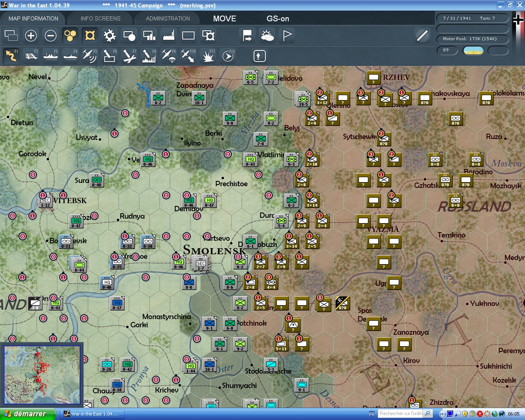The width and height of the screenshot is (525, 420).
Task: Select the SEC 1-12 unit at Vitebsk
Action: pyautogui.click(x=45, y=201)
